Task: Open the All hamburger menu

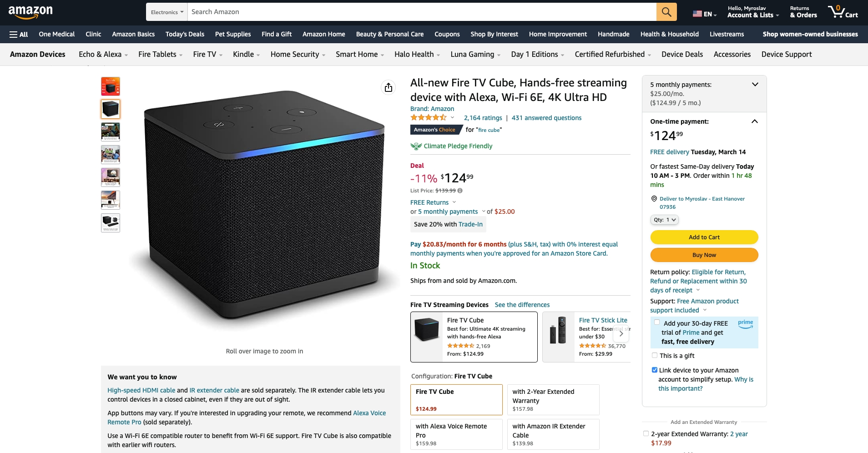Action: pos(19,34)
